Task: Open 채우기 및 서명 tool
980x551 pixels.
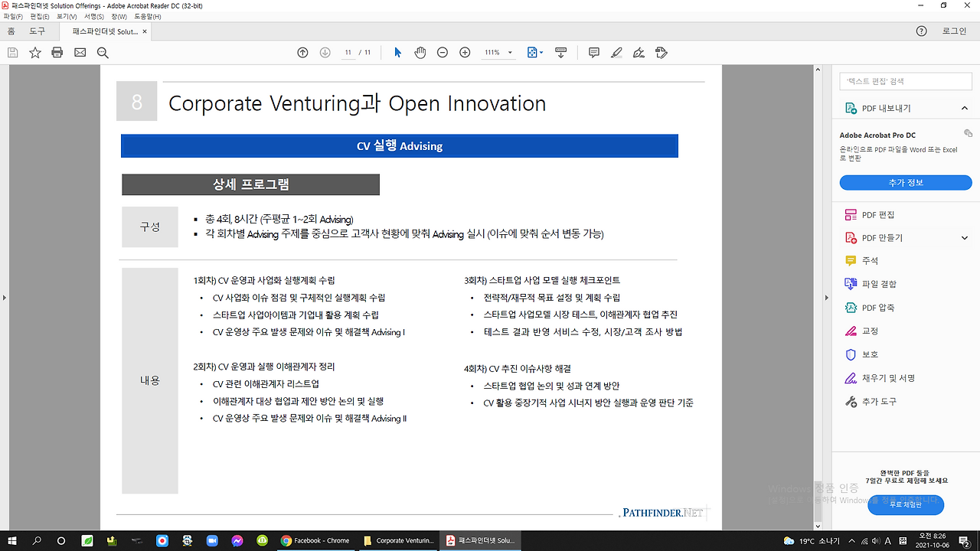Action: [x=879, y=378]
